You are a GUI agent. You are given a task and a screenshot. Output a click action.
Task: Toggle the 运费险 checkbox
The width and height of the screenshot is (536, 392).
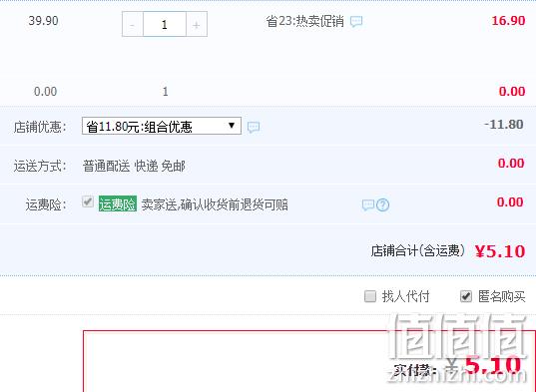88,201
